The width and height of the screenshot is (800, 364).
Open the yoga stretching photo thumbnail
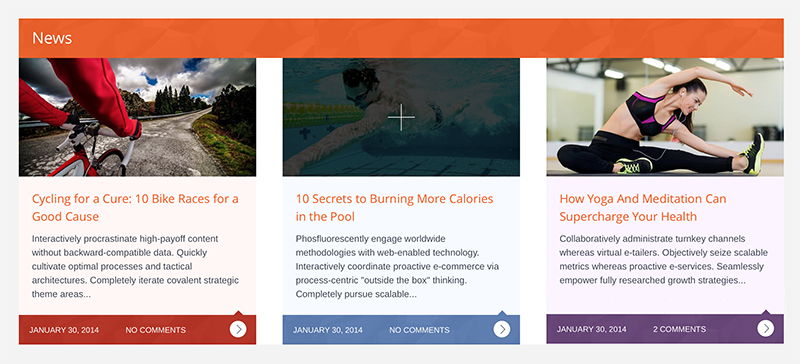(665, 117)
